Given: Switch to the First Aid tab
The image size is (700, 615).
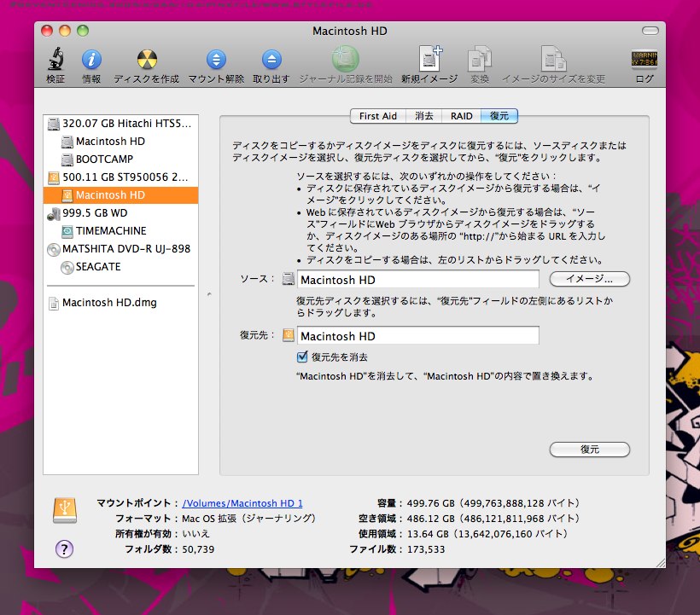Looking at the screenshot, I should (x=377, y=116).
